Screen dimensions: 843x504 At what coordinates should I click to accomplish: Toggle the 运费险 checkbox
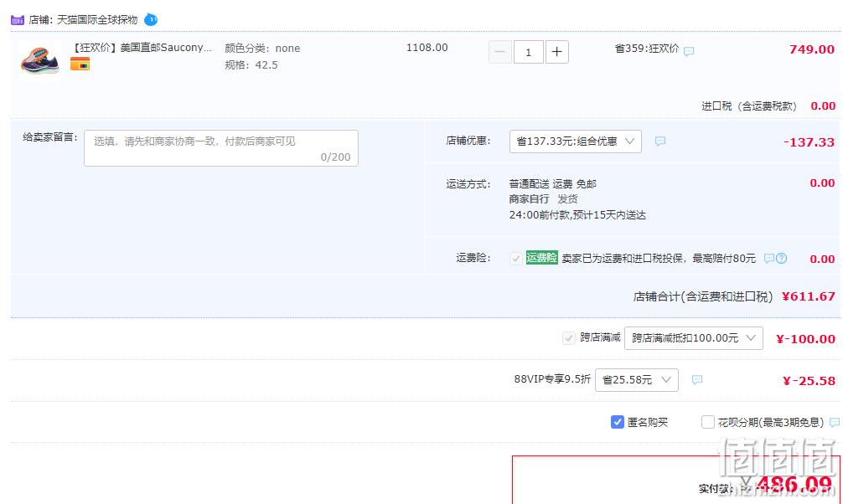515,259
